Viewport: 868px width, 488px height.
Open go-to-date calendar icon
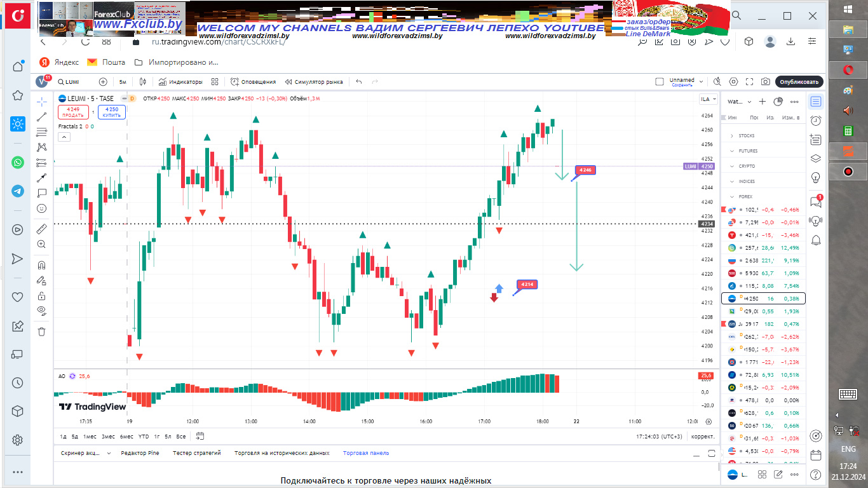pos(200,437)
